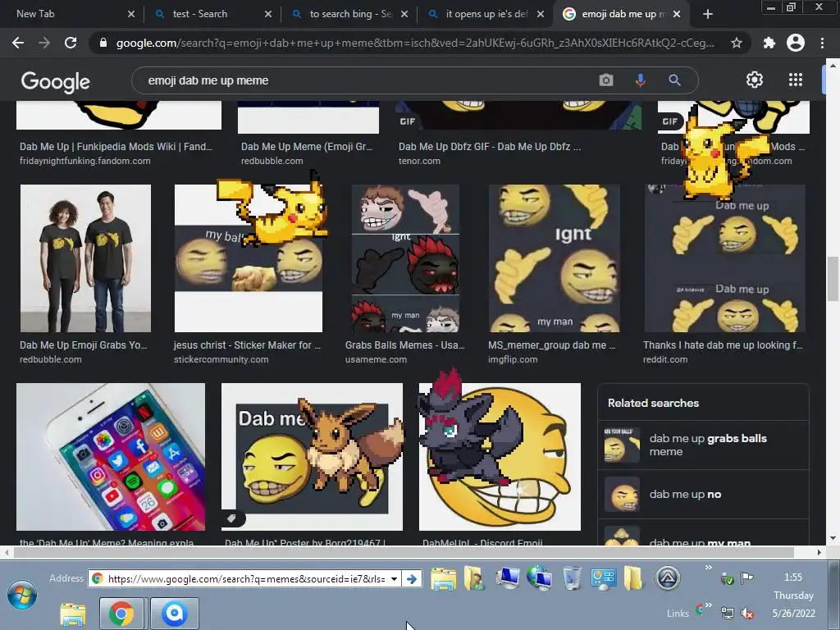
Task: Open 'Dab Me Up Meme (Emoji Gr...' redbubble link
Action: [307, 146]
